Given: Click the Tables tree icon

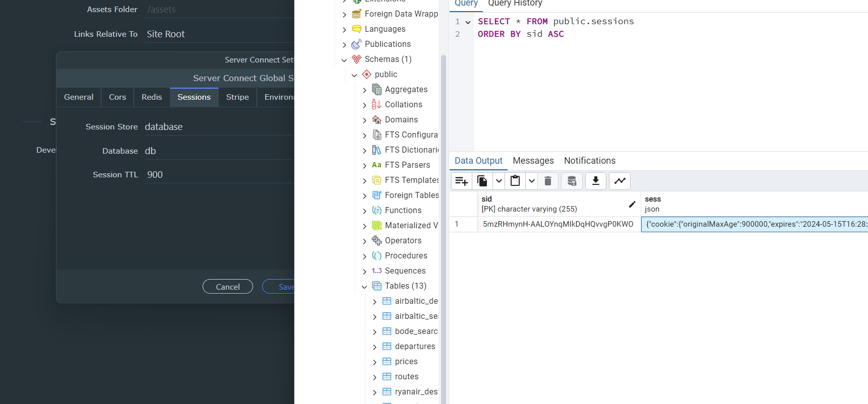Looking at the screenshot, I should coord(377,286).
